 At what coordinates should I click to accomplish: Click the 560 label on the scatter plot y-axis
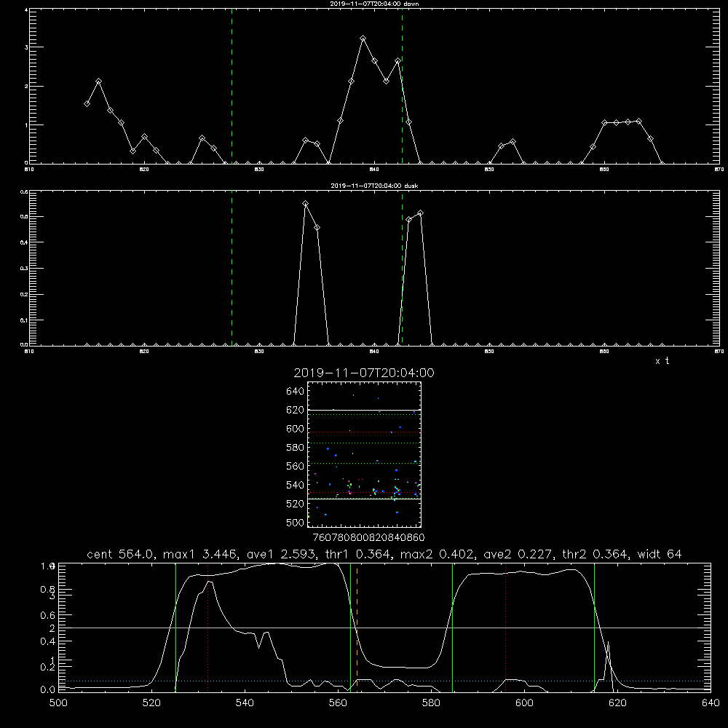click(x=296, y=466)
